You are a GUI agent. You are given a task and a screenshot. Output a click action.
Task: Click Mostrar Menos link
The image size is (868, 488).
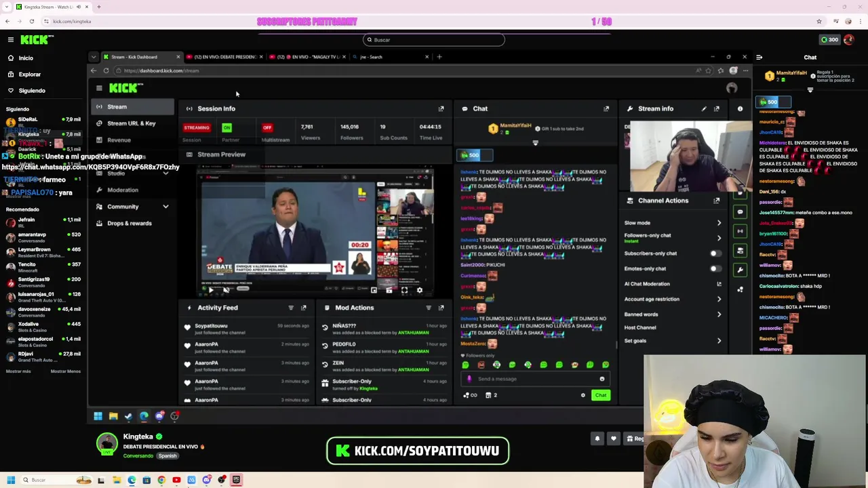coord(65,371)
